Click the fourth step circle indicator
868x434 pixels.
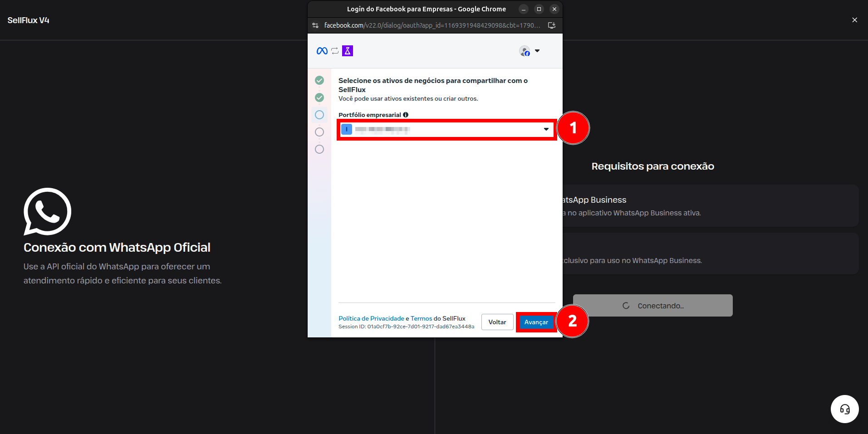click(319, 132)
